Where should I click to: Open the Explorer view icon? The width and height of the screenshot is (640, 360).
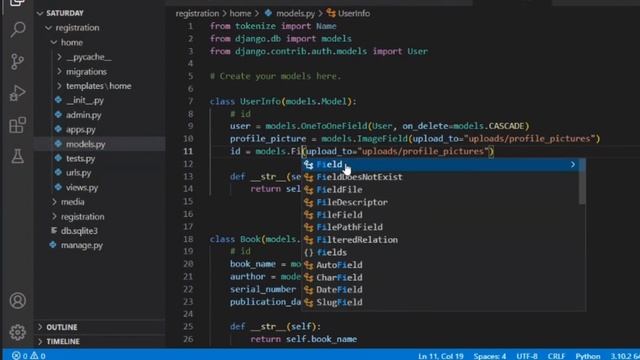tap(17, 3)
